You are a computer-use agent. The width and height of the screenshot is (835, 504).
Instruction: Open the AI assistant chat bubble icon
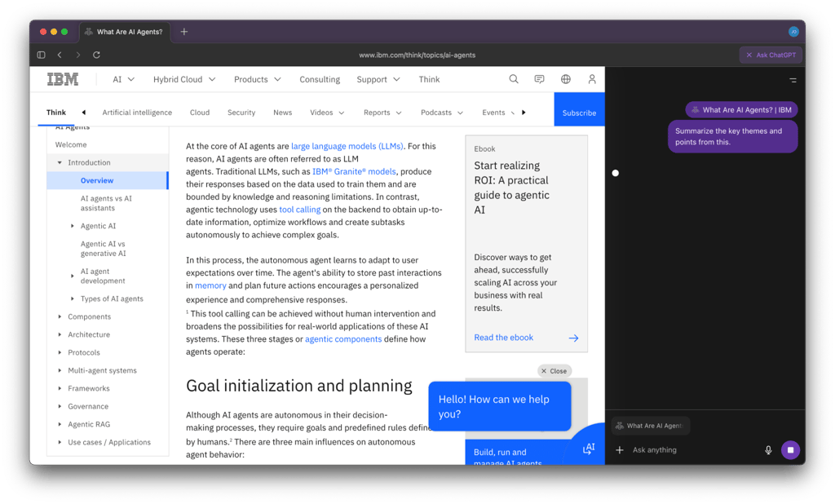589,449
